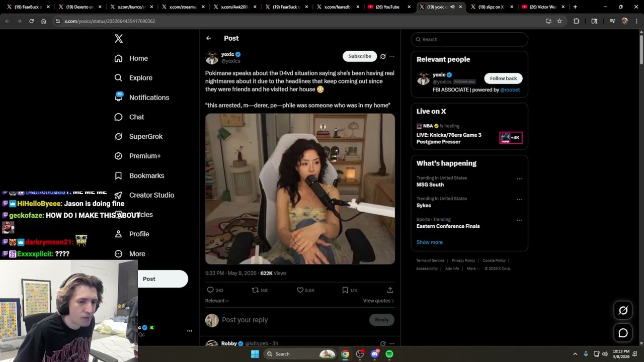
Task: Expand the Relevant replies sort dropdown
Action: (x=217, y=301)
